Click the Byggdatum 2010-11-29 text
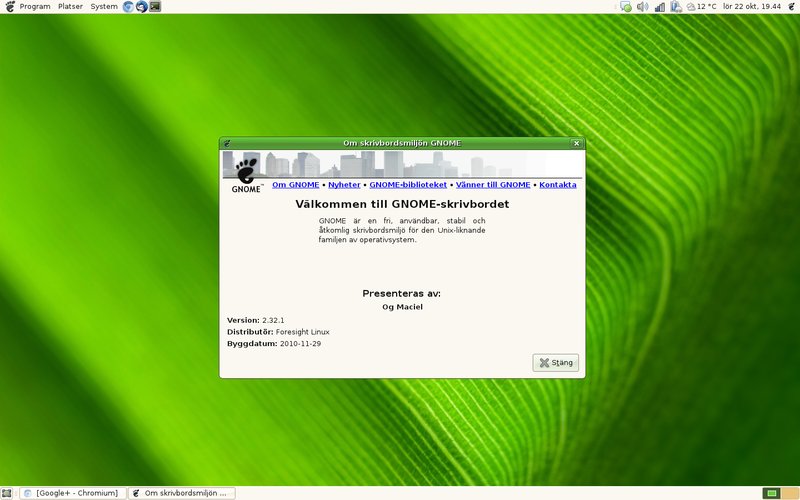Image resolution: width=800 pixels, height=500 pixels. click(x=274, y=344)
